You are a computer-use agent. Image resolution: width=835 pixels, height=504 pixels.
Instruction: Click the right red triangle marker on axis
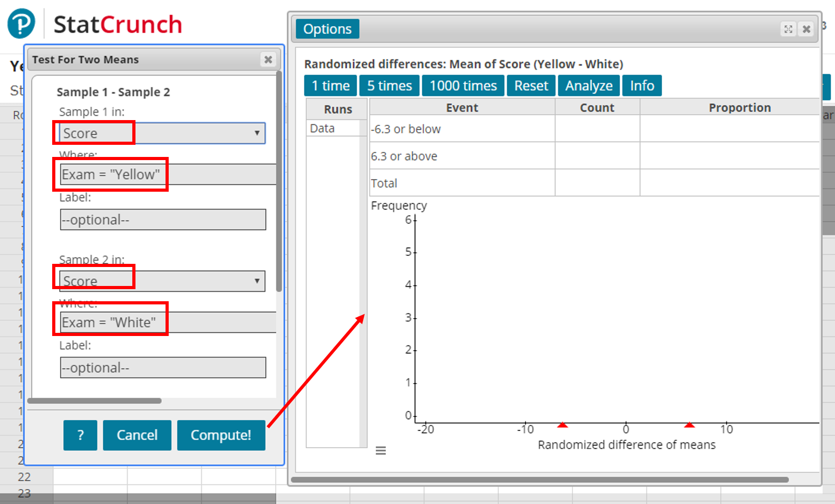689,424
